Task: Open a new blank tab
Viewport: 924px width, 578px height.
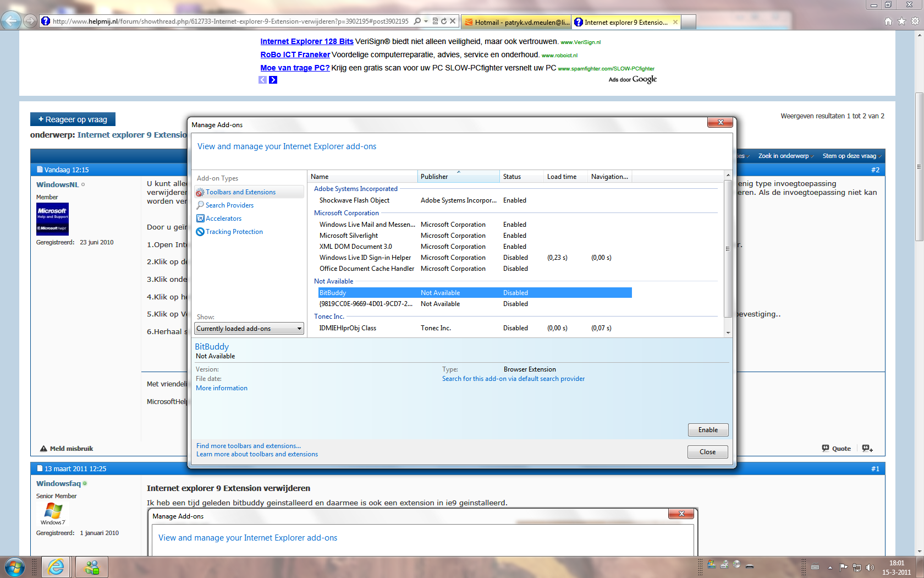Action: pos(689,22)
